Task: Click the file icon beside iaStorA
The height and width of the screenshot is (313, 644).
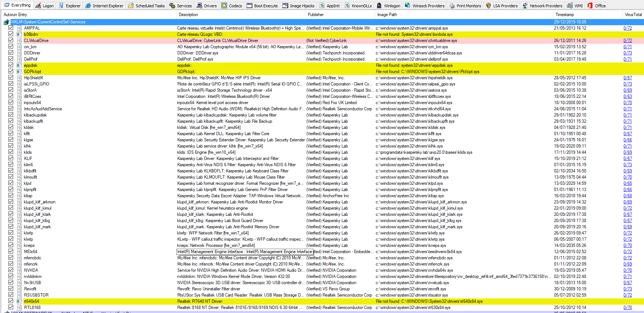Action: (20, 90)
